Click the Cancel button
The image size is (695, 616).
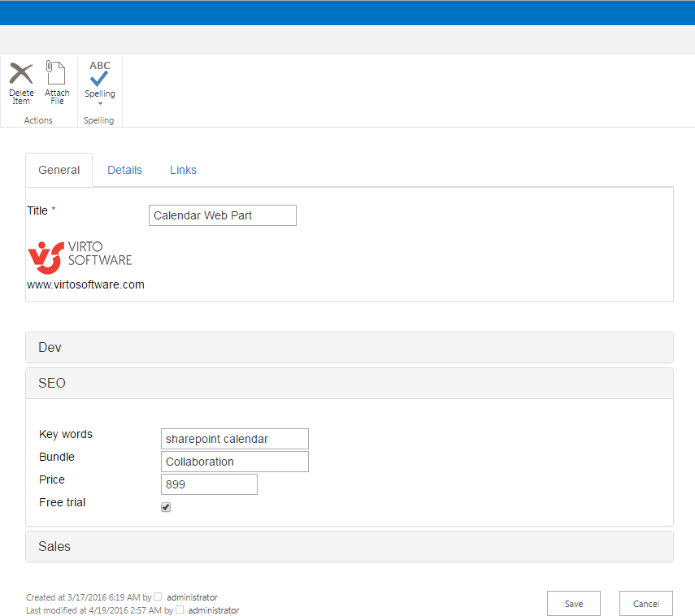pos(645,604)
